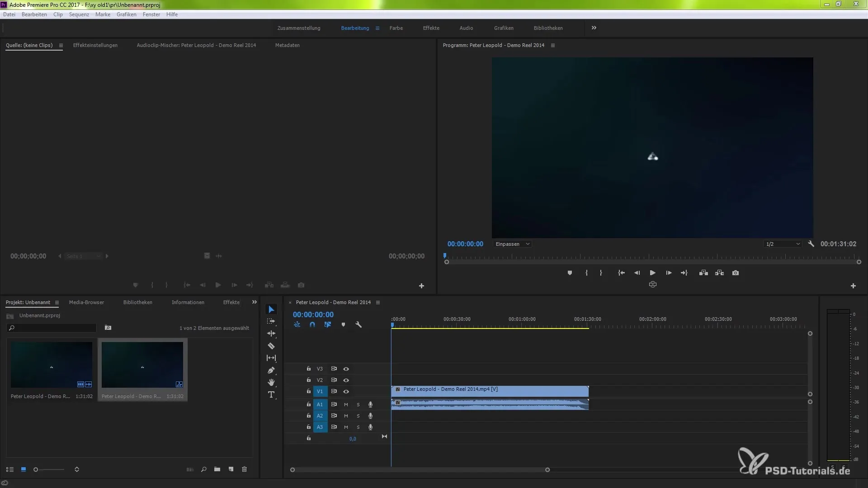Toggle sync lock on V1 track
The width and height of the screenshot is (868, 488).
(x=334, y=392)
